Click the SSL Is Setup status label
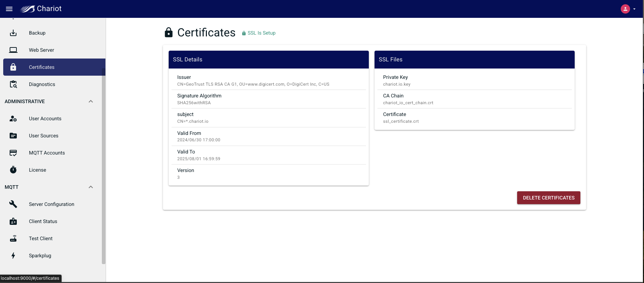 click(x=261, y=33)
